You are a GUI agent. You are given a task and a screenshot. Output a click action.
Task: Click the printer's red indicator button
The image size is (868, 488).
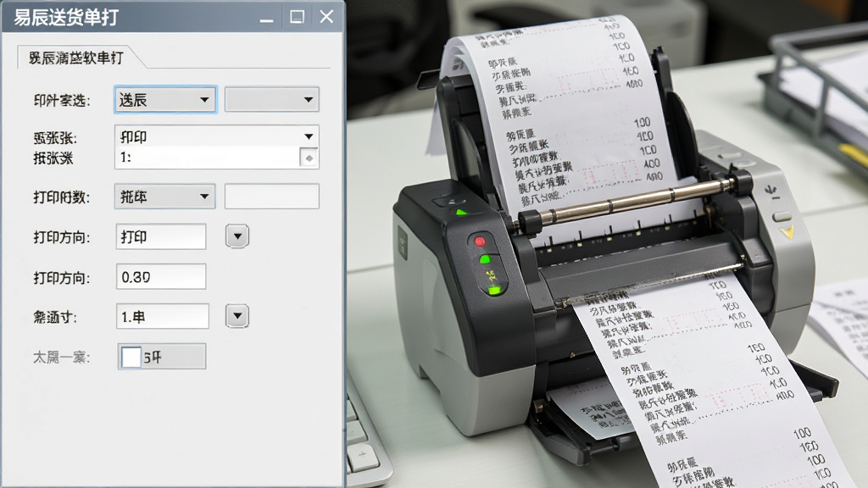coord(480,241)
